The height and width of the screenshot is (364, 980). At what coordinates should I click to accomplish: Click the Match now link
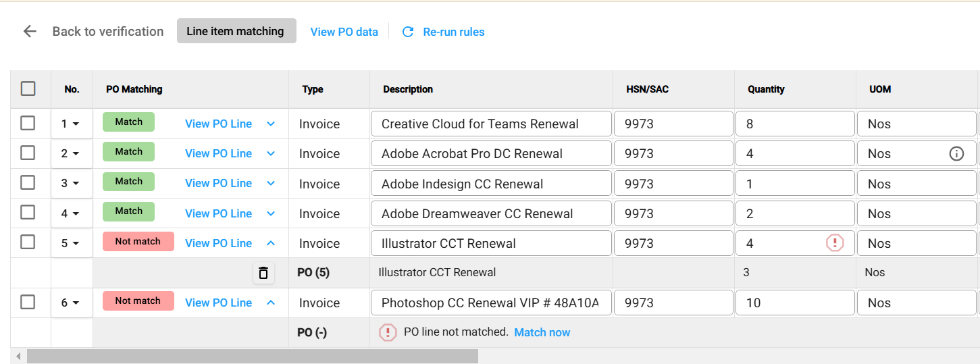542,332
